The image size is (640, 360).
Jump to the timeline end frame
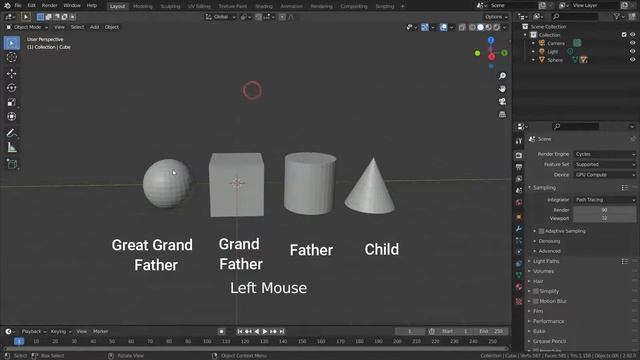[x=282, y=331]
